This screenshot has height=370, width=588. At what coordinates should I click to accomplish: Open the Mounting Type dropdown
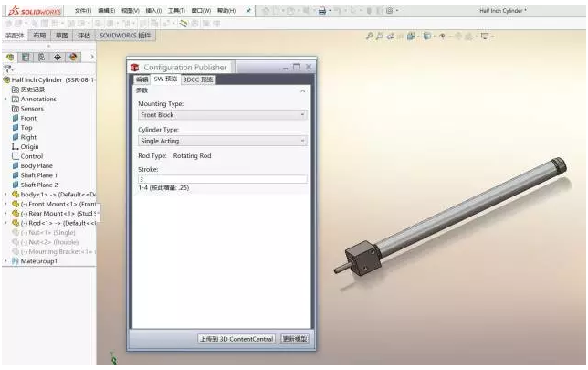(223, 115)
